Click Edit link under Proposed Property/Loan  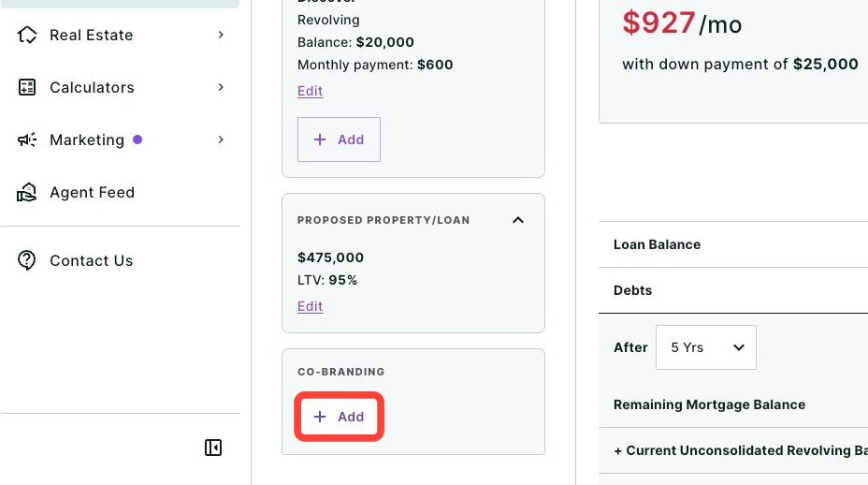point(310,306)
